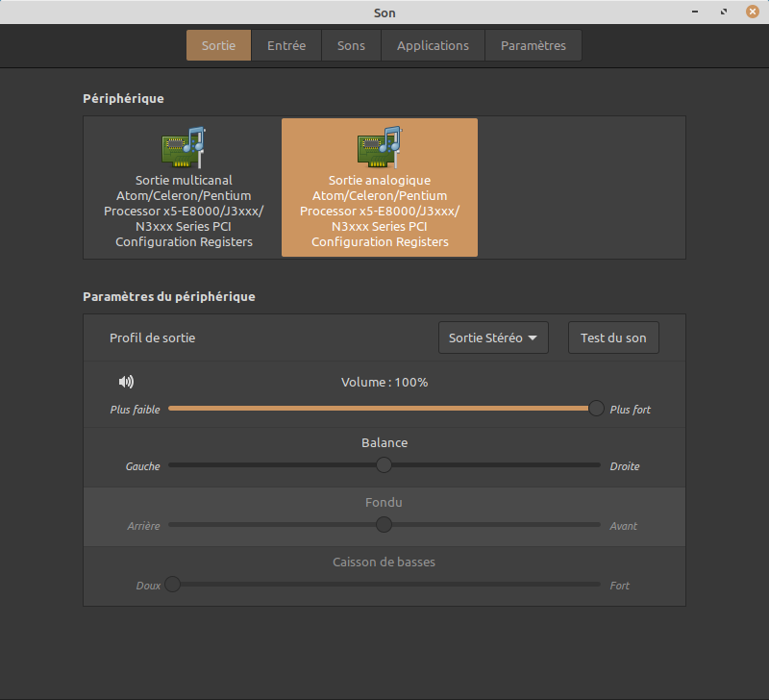
Task: Click the Fondu slider knob
Action: tap(384, 525)
